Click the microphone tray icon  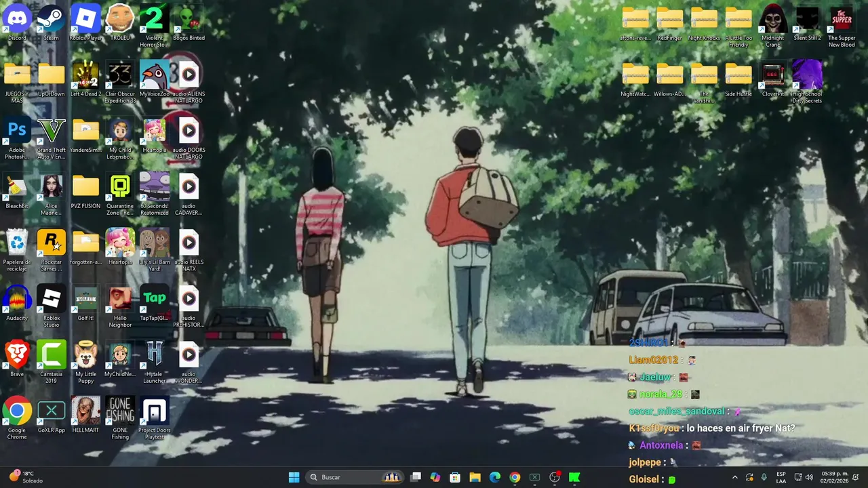(764, 477)
